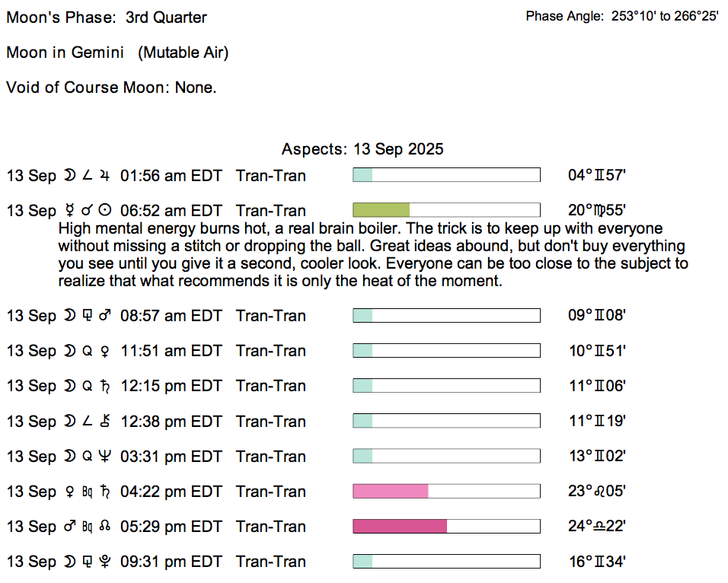
Task: Click the Moon–Jupiter aspect glyphs at 01:56 am
Action: pyautogui.click(x=88, y=176)
